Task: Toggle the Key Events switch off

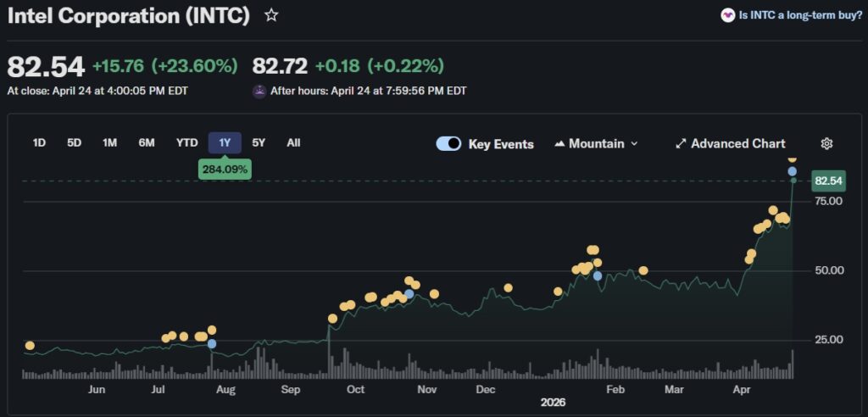Action: point(448,144)
